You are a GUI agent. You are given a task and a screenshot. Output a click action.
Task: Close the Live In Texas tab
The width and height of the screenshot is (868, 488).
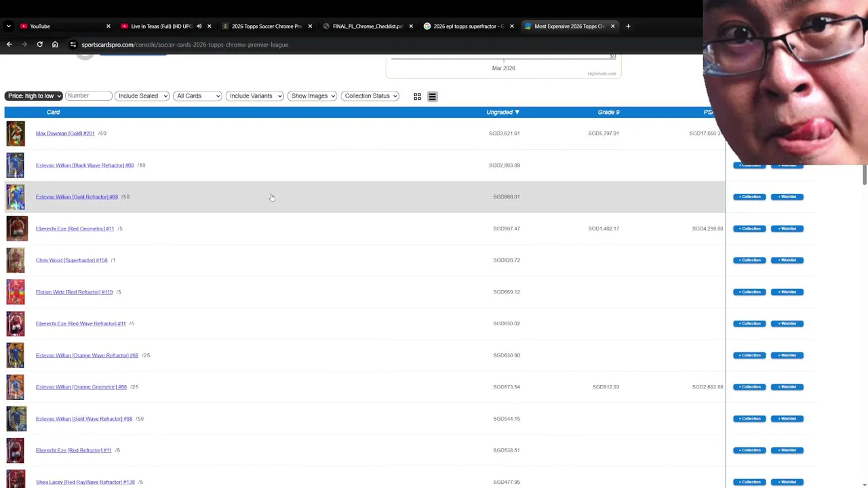point(209,26)
